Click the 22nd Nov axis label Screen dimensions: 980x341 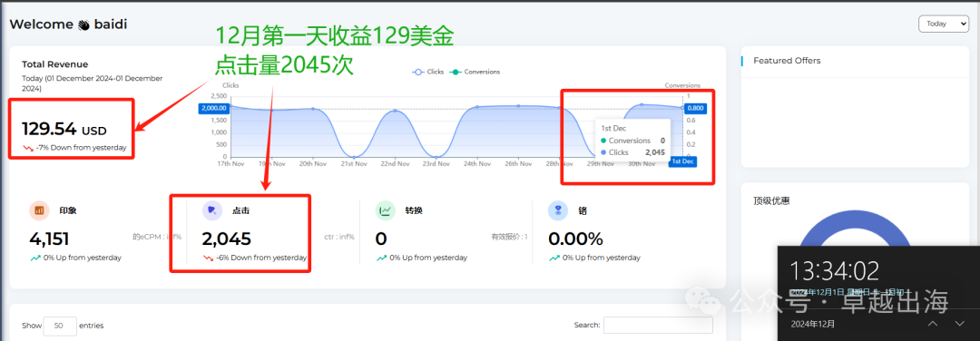point(395,163)
